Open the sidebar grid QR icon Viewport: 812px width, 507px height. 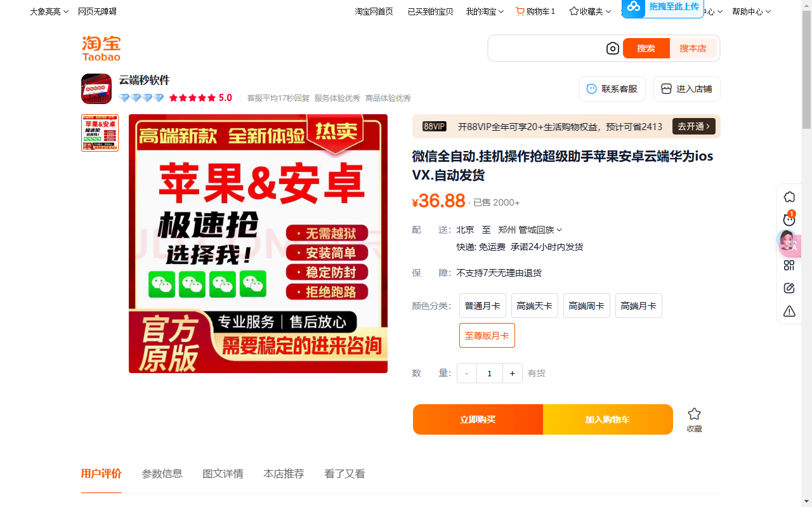[x=789, y=265]
